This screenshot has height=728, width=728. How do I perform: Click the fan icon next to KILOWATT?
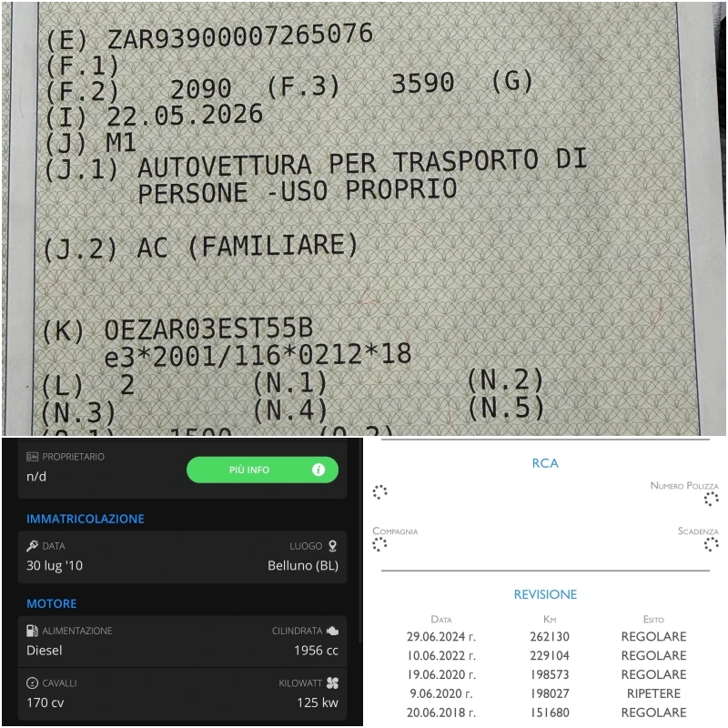[332, 683]
